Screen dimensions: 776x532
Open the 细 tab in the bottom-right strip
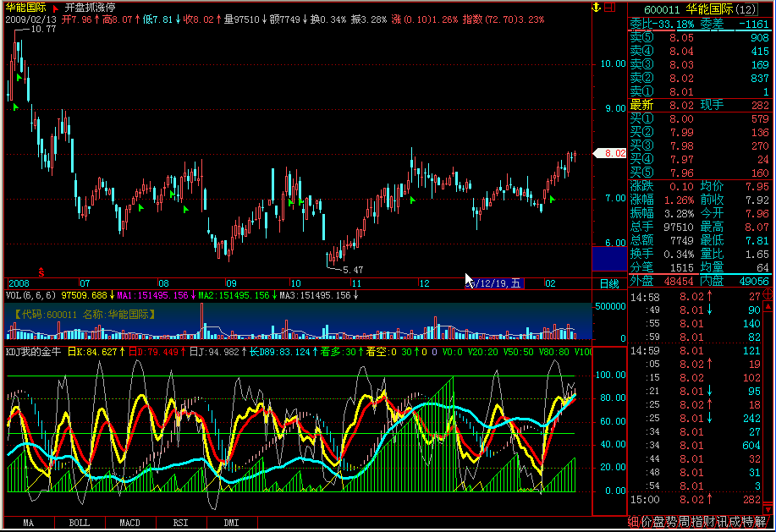pos(634,522)
